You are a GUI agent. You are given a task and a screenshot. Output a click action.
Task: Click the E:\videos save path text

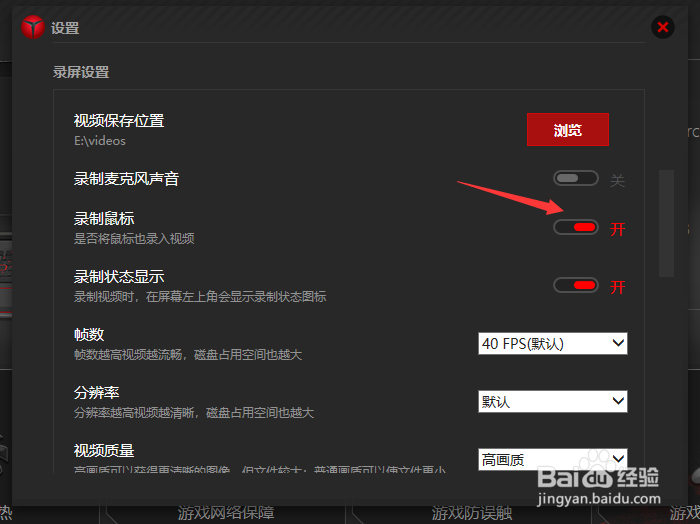100,141
